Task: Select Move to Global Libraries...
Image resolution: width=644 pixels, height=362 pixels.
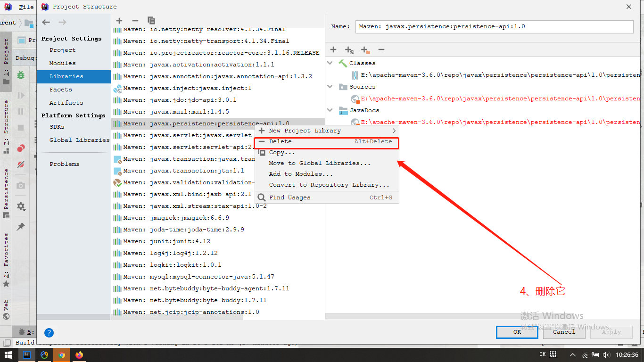Action: [327, 163]
